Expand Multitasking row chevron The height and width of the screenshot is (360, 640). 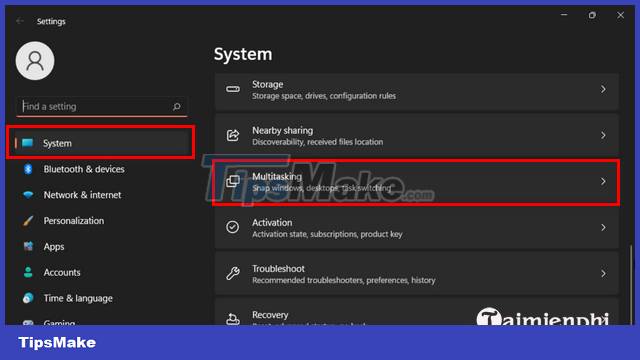[603, 181]
